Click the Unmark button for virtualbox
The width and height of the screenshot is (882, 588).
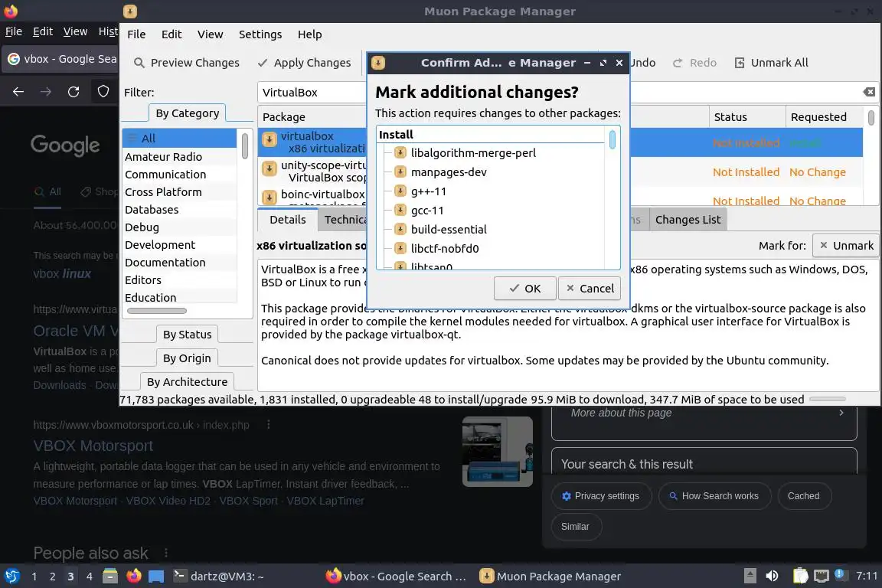845,245
